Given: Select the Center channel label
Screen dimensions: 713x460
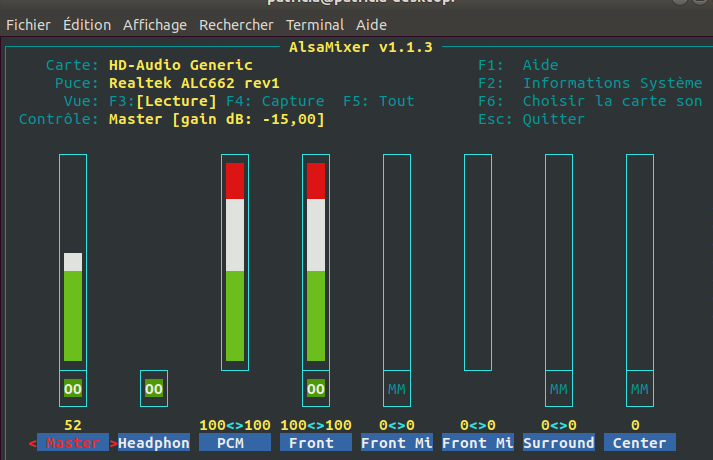Looking at the screenshot, I should tap(639, 443).
